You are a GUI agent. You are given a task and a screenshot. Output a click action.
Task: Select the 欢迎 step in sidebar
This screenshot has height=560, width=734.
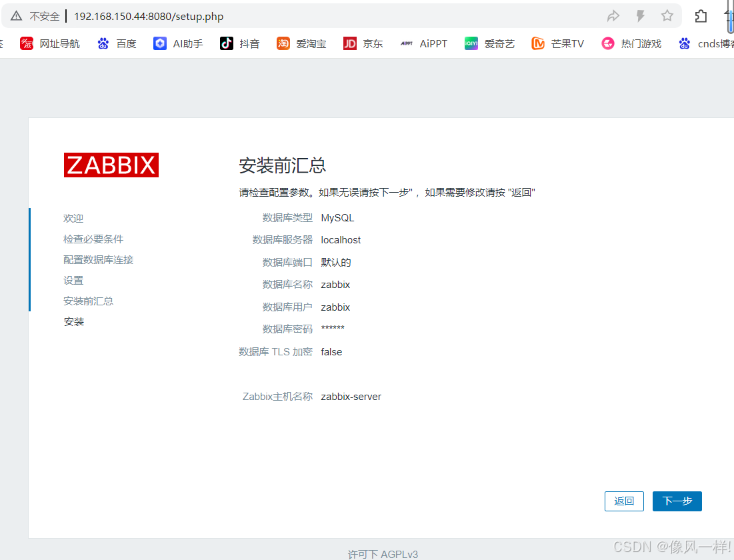[73, 218]
